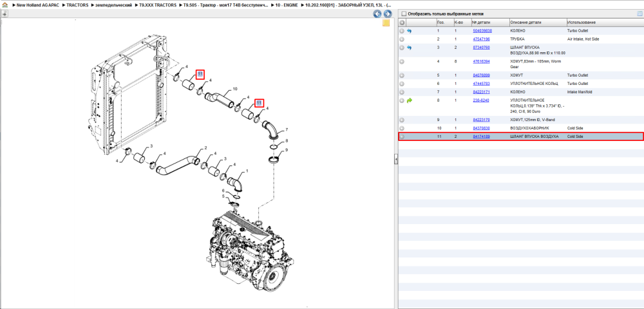Open 'TRACTORS' breadcrumb
This screenshot has height=309, width=644.
77,5
